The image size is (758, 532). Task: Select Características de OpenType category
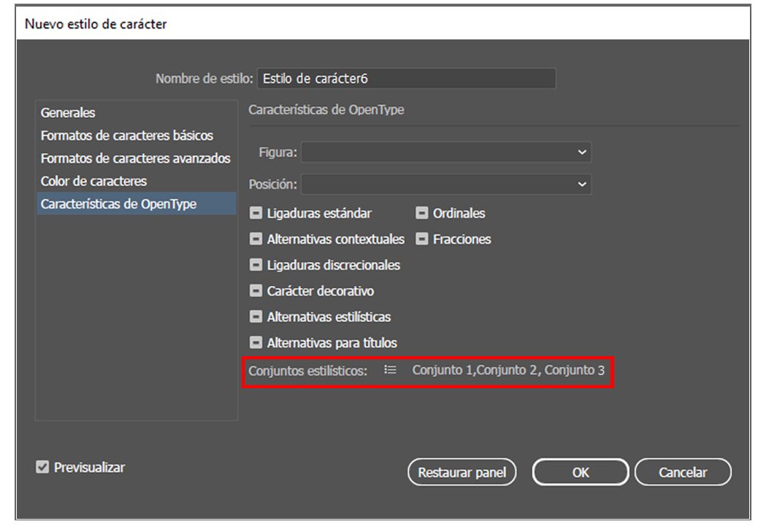click(x=137, y=204)
